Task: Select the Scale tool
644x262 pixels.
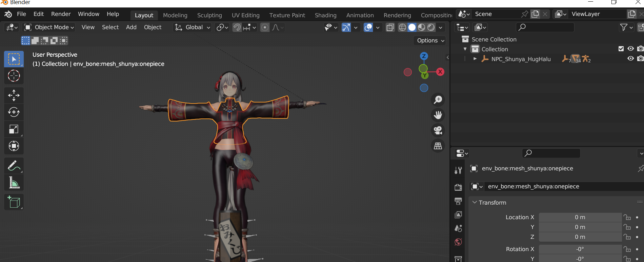Action: (14, 129)
